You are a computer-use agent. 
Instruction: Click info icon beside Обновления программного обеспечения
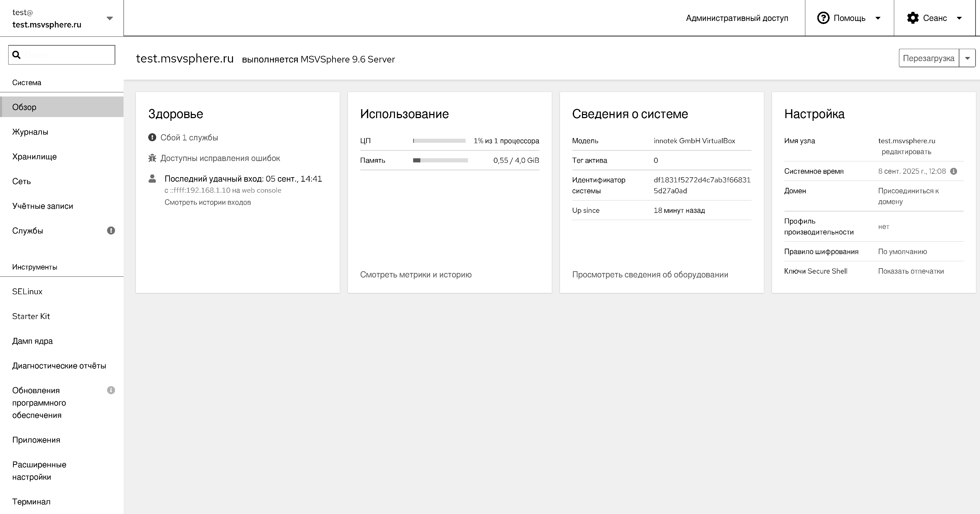tap(111, 390)
